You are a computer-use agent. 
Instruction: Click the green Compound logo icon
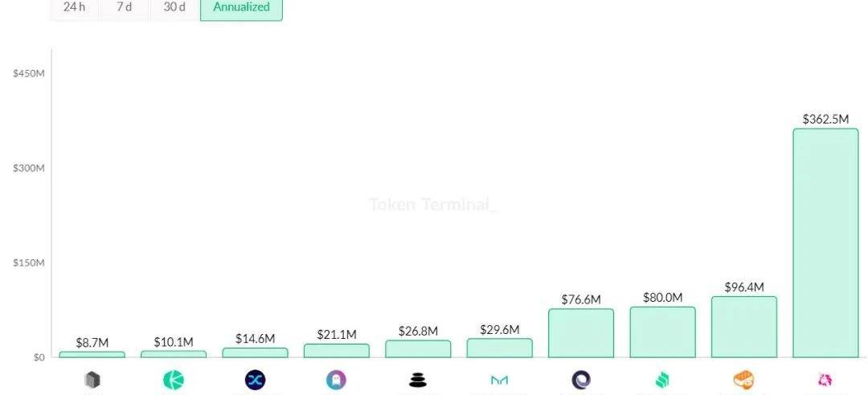(x=662, y=380)
